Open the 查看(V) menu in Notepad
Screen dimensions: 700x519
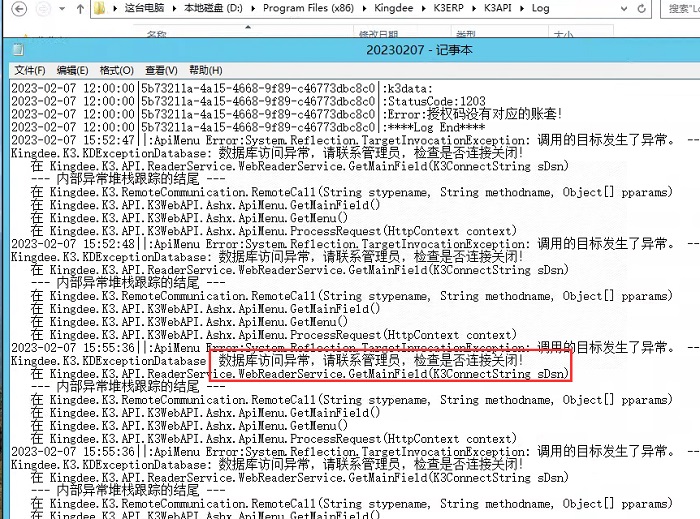(x=161, y=71)
